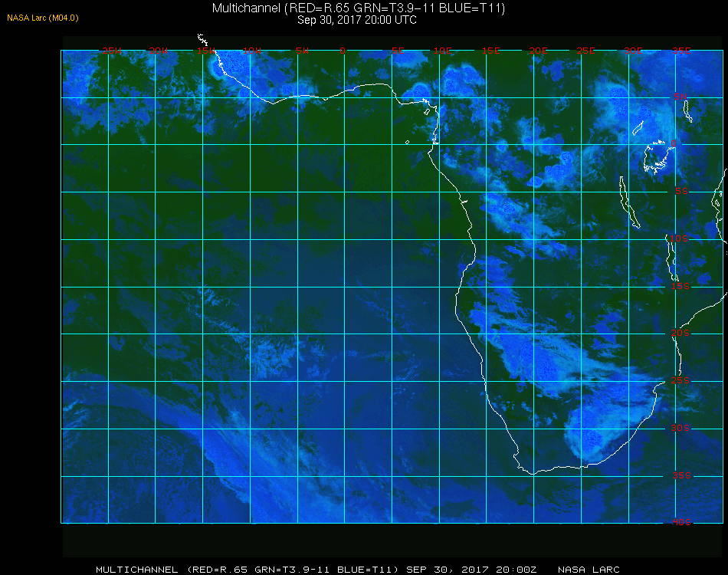Click the 40S latitude label
Image resolution: width=728 pixels, height=575 pixels.
(681, 522)
